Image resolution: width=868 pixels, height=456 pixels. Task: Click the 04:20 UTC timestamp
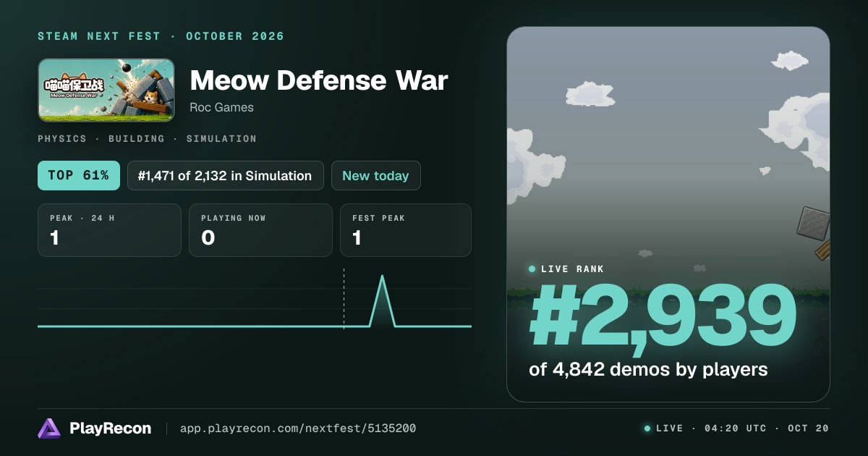coord(734,428)
